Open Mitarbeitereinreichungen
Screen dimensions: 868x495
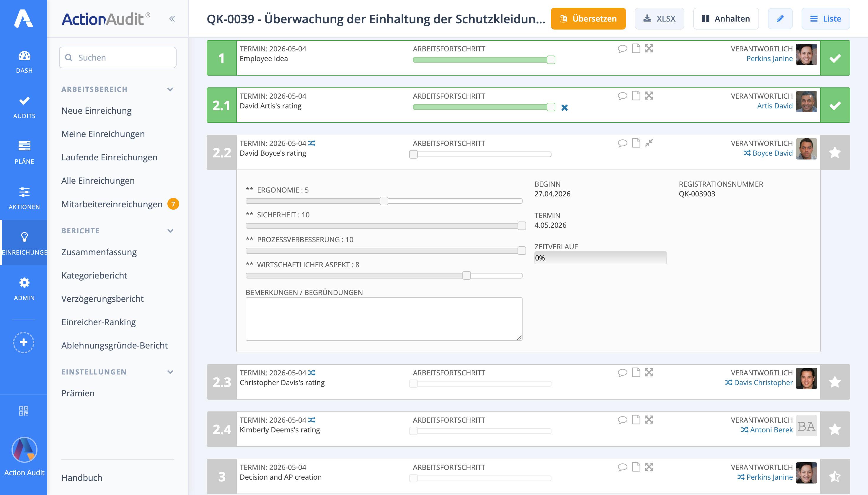click(x=112, y=204)
